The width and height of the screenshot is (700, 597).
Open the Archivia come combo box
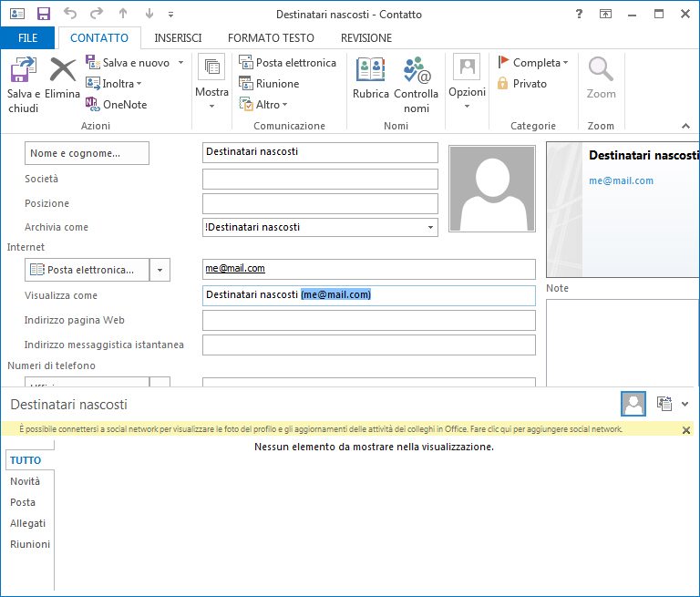click(x=430, y=227)
